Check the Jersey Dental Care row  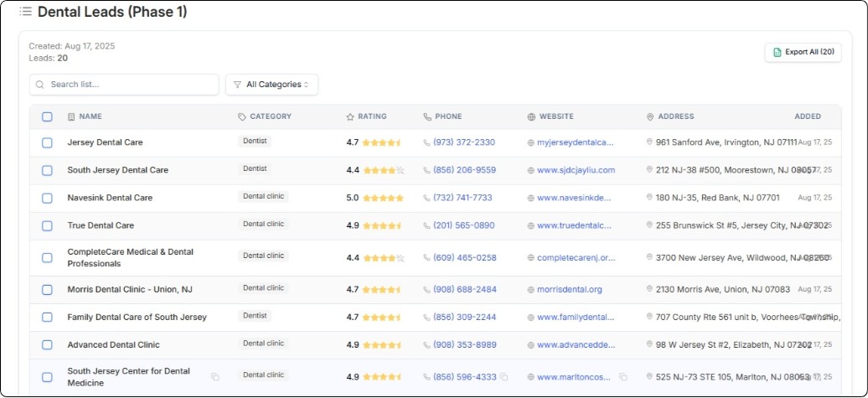47,142
